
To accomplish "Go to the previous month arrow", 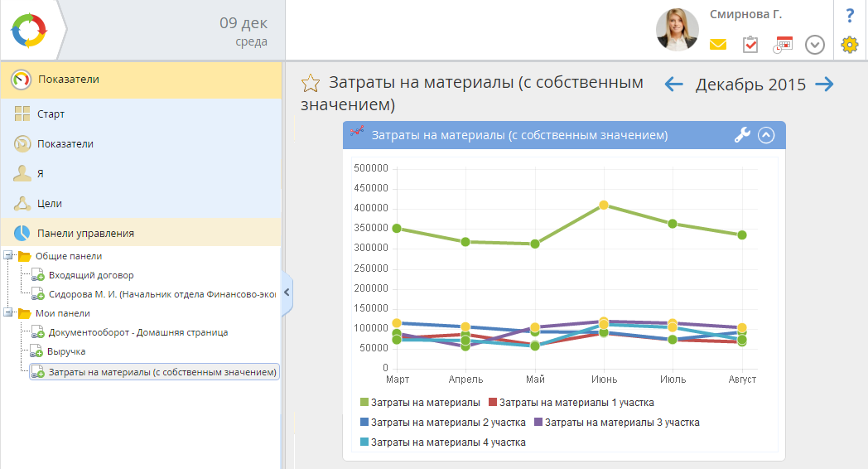I will pos(674,84).
